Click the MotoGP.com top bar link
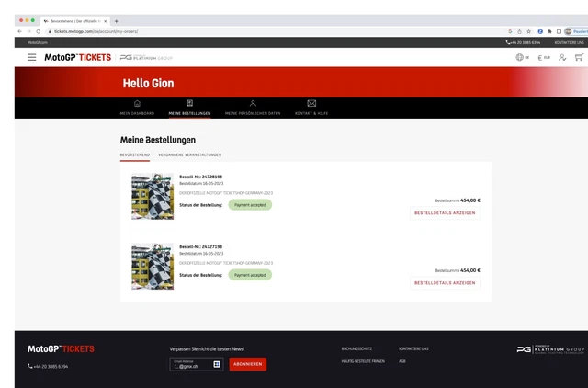Image resolution: width=588 pixels, height=388 pixels. pos(37,43)
